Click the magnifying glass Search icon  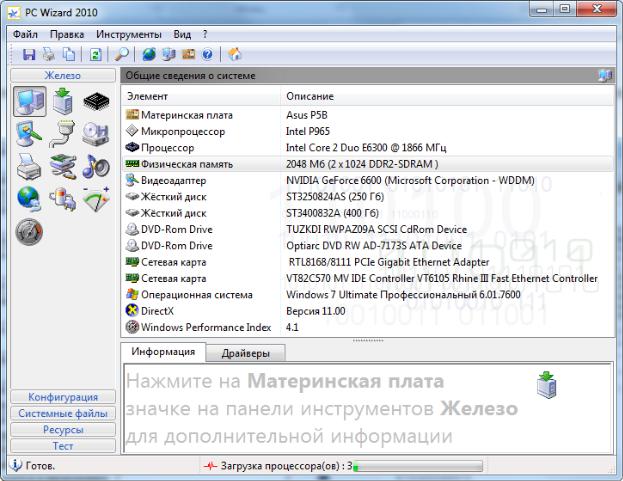coord(122,54)
